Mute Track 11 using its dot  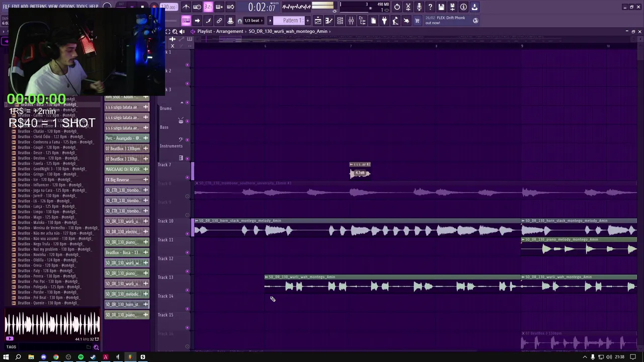pyautogui.click(x=188, y=252)
